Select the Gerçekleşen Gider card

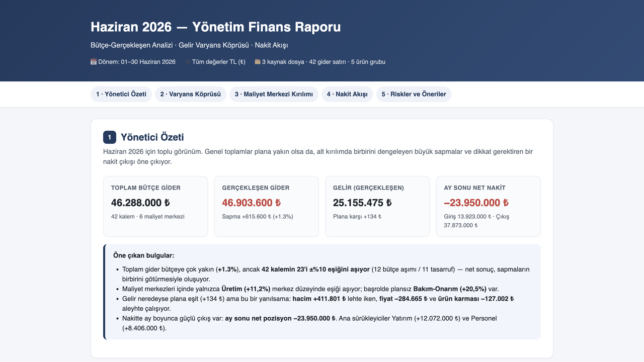click(267, 206)
